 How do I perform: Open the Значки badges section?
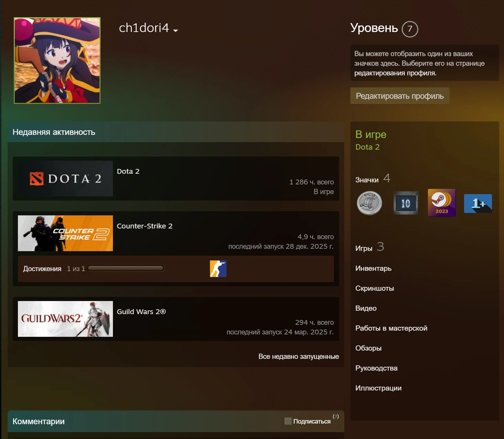[x=367, y=180]
